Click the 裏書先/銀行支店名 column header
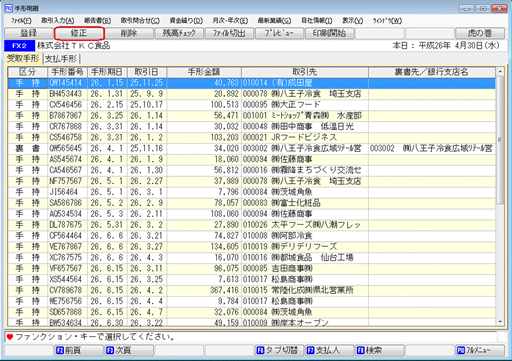The image size is (512, 361). [432, 72]
